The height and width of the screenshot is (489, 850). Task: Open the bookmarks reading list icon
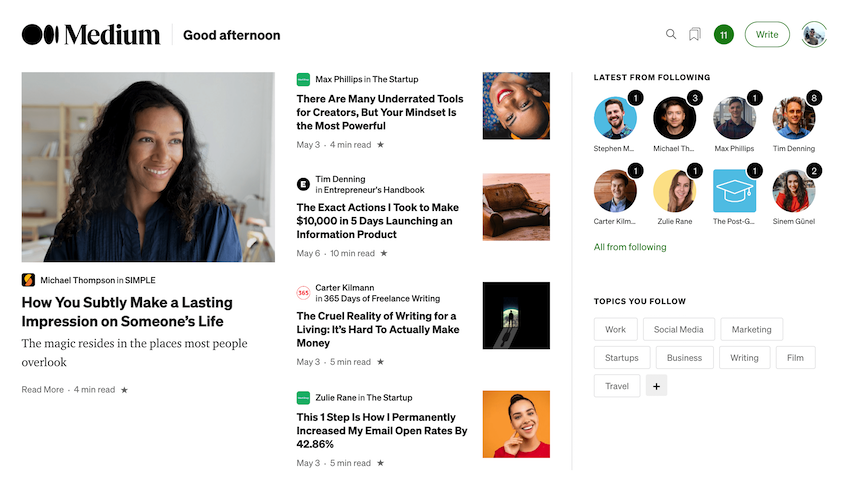(x=694, y=34)
